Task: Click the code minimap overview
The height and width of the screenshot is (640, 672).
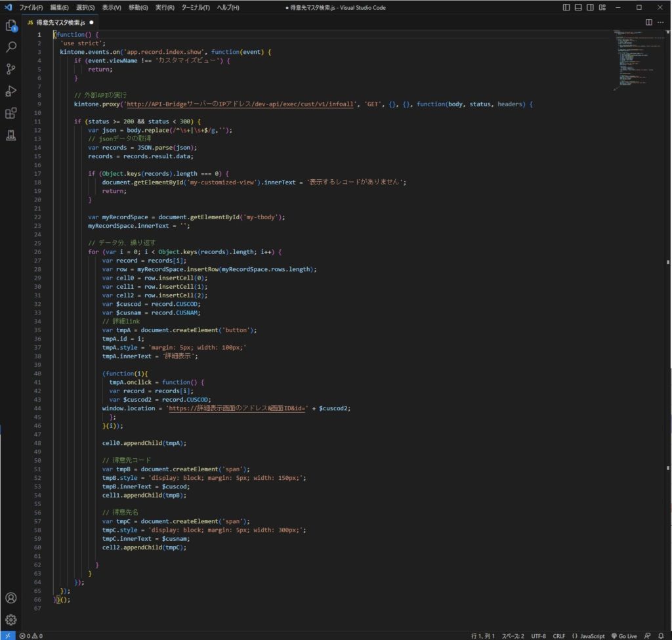Action: (x=638, y=60)
